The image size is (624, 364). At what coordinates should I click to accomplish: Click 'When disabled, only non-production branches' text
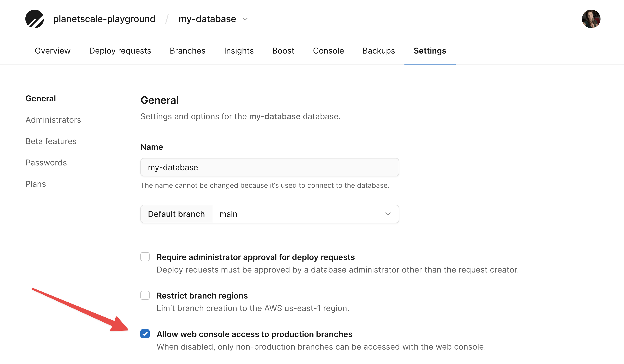point(321,346)
